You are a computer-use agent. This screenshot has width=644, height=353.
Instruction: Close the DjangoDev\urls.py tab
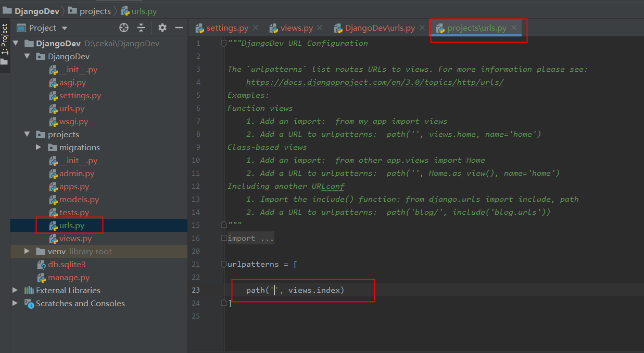422,28
